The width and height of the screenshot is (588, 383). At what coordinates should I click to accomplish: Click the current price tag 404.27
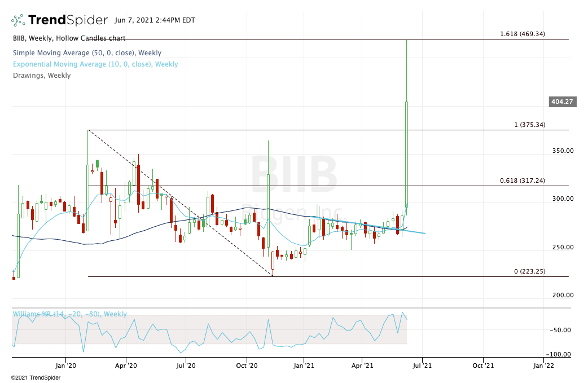tap(562, 102)
